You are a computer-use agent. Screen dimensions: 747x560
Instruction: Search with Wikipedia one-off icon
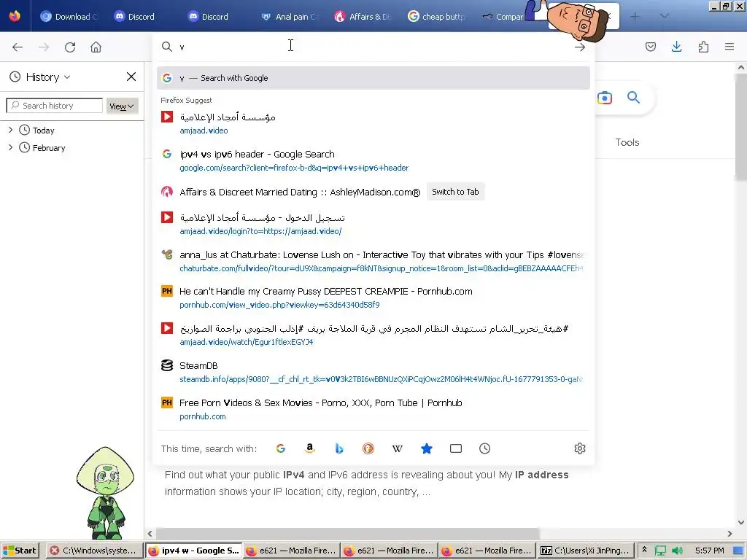pos(398,448)
